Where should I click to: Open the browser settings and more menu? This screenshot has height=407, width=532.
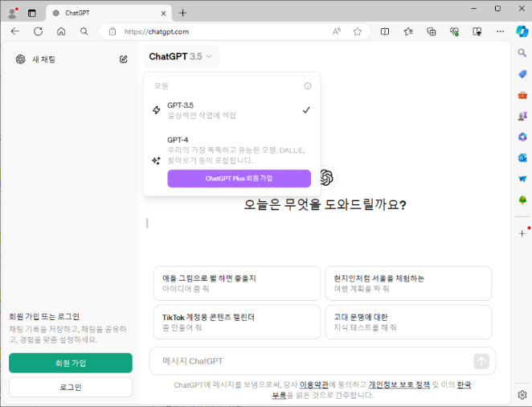coord(500,31)
